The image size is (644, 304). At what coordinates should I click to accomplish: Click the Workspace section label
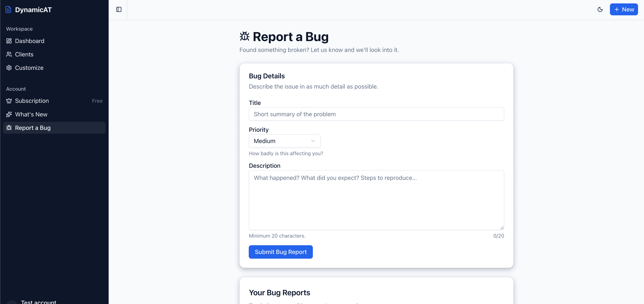[19, 29]
